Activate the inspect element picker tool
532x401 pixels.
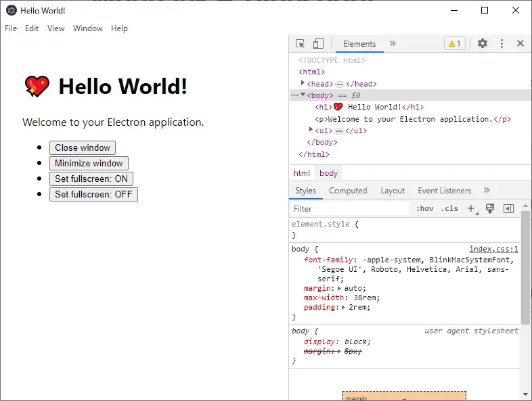coord(301,44)
